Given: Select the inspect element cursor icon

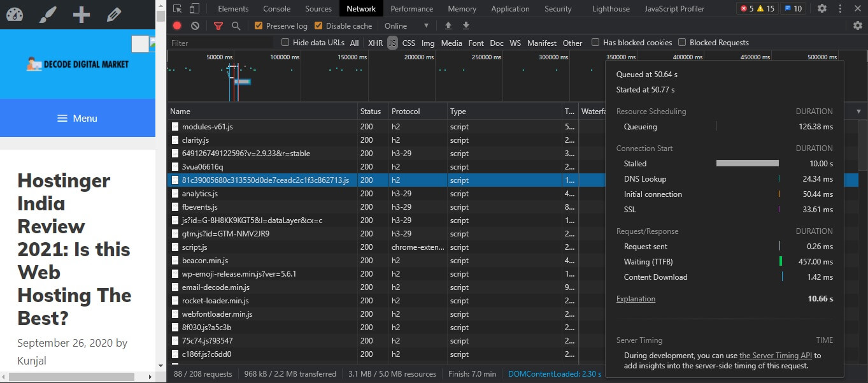Looking at the screenshot, I should click(177, 8).
